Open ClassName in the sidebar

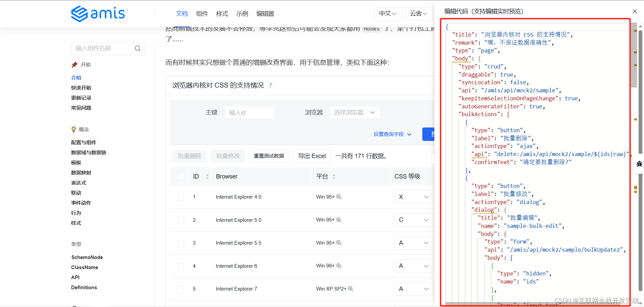click(x=85, y=267)
